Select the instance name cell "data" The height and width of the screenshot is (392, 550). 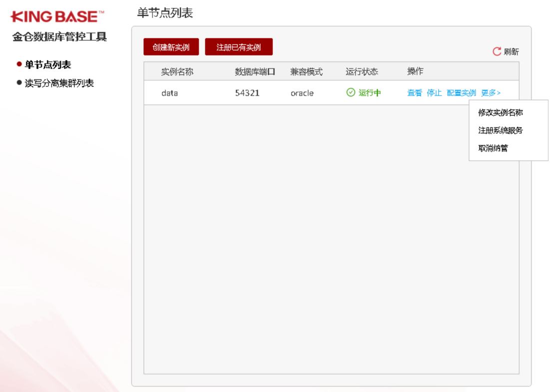(x=169, y=93)
